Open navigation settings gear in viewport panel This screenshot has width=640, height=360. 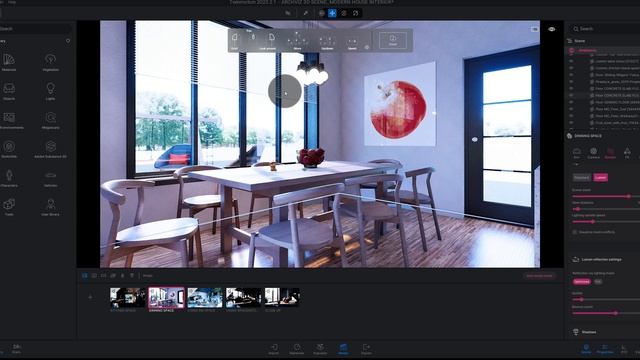click(367, 47)
